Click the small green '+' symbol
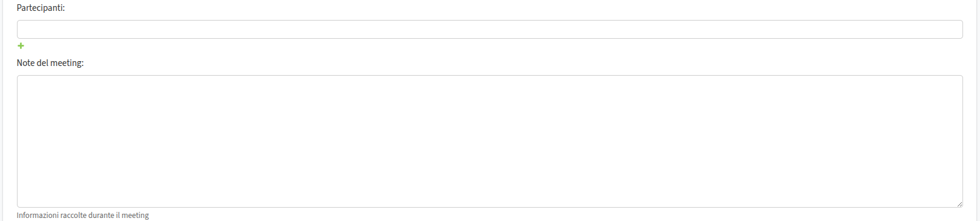Screen dimensions: 980x221 [x=21, y=46]
